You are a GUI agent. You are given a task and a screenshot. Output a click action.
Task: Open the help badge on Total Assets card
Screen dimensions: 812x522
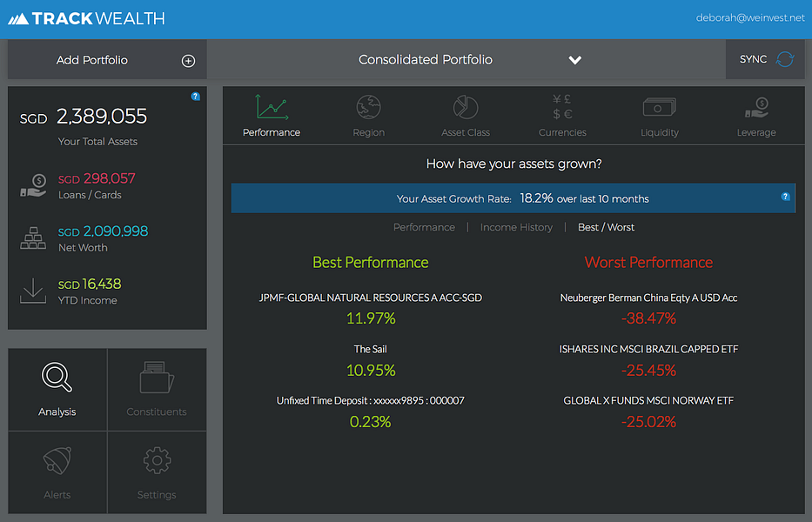tap(195, 96)
